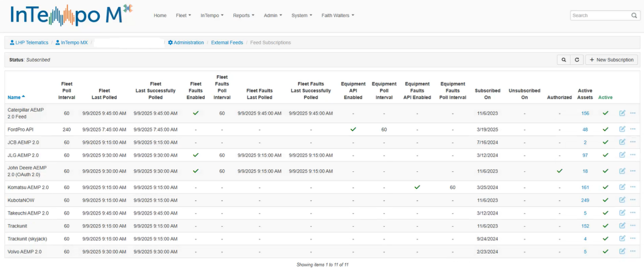This screenshot has width=644, height=271.
Task: Open 97 active assets for JLG
Action: (x=585, y=155)
